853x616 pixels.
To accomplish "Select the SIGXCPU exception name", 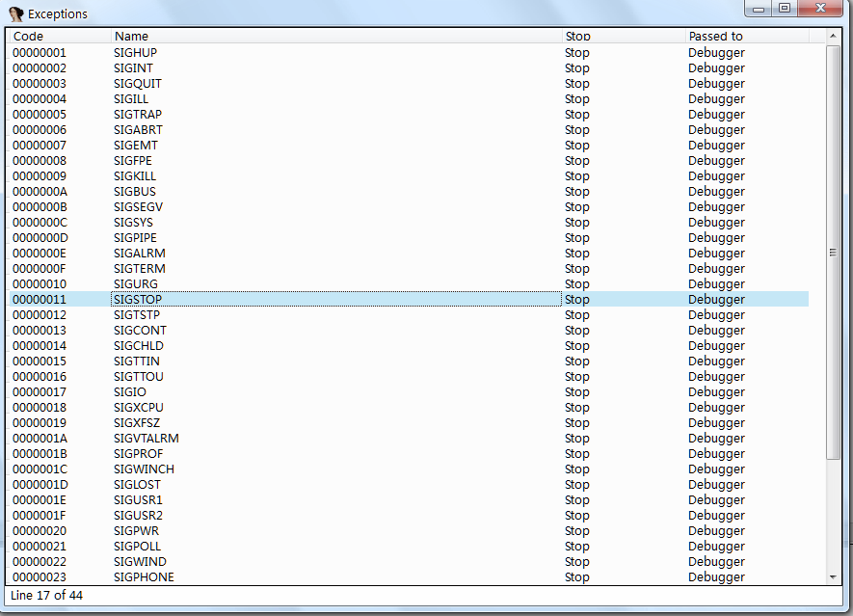I will coord(139,407).
